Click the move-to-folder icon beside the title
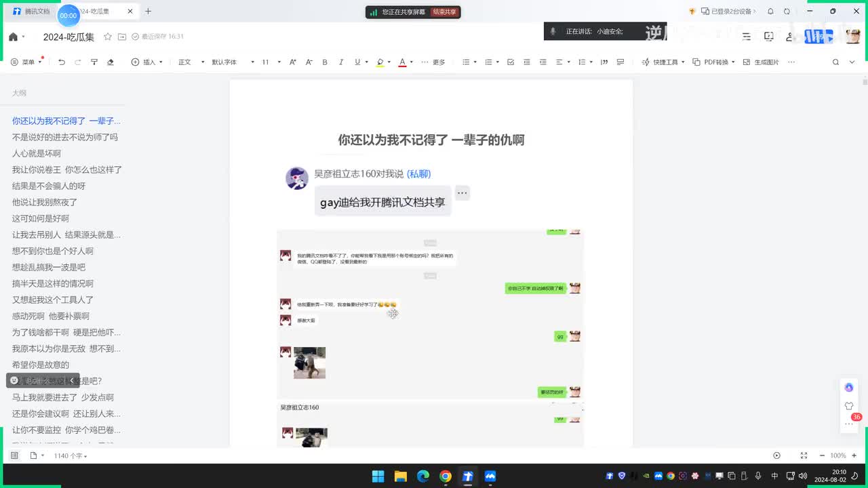This screenshot has width=868, height=488. 122,37
